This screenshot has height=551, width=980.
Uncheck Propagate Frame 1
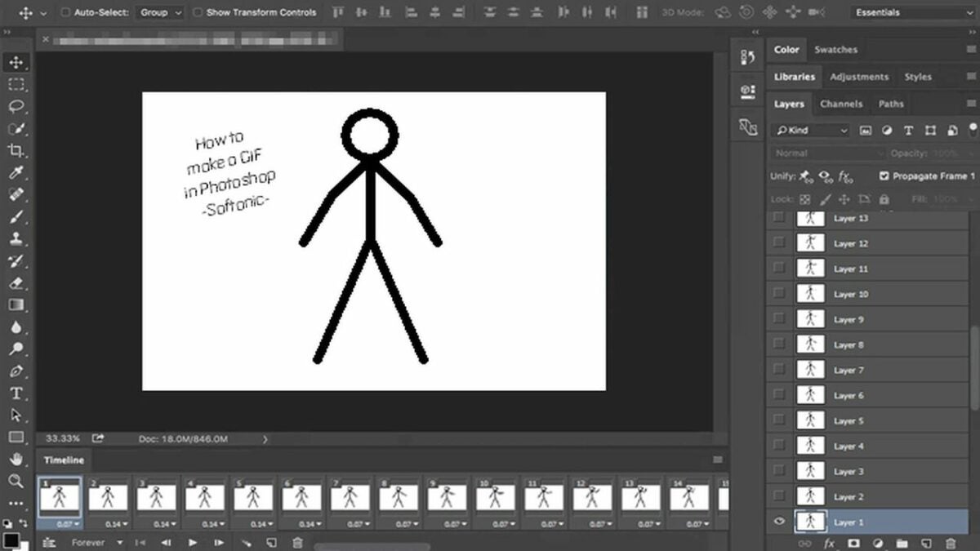point(884,176)
